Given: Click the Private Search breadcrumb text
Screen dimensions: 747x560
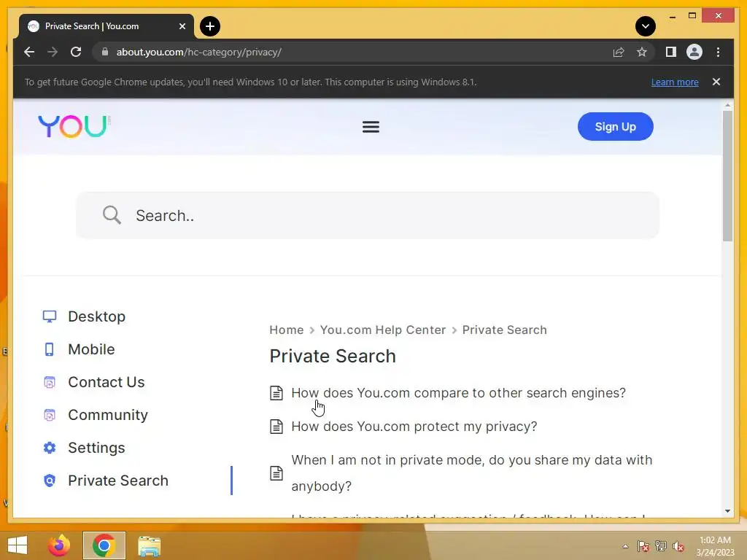Looking at the screenshot, I should point(505,330).
